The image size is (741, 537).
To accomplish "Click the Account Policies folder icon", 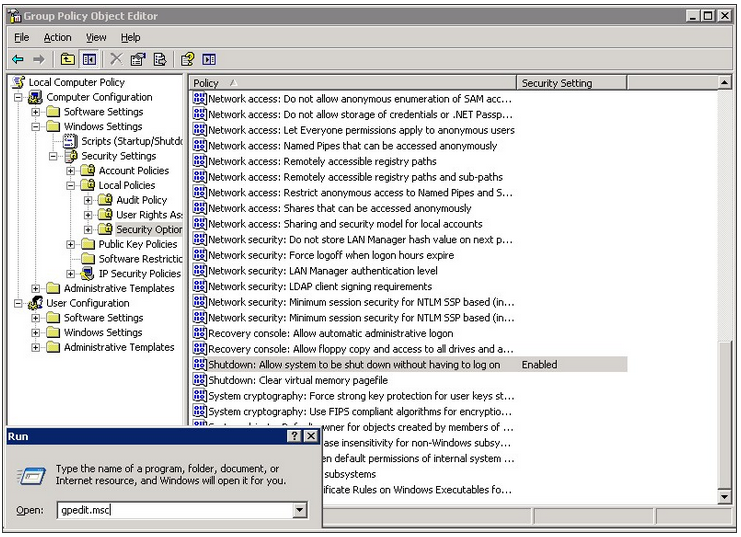I will 88,170.
